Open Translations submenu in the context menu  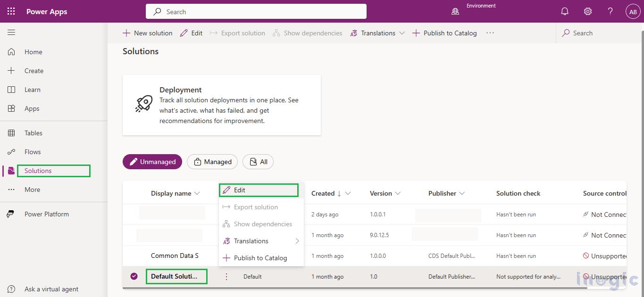[x=261, y=241]
